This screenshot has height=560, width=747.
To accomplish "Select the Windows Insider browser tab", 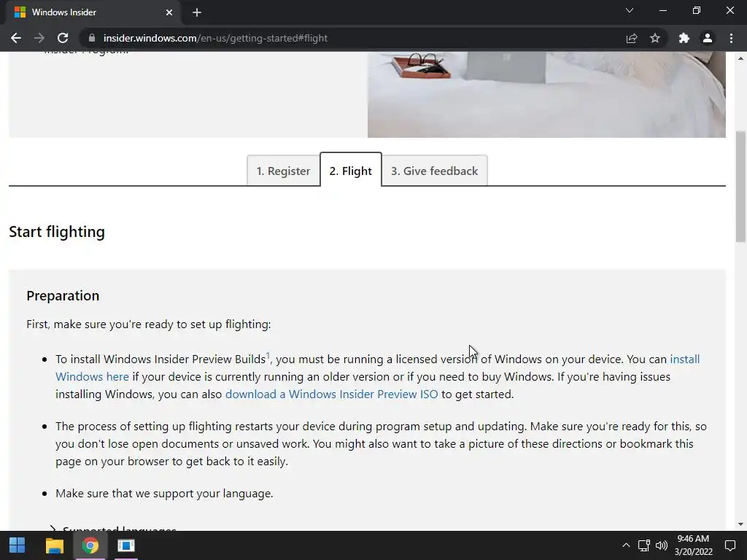I will [x=93, y=12].
